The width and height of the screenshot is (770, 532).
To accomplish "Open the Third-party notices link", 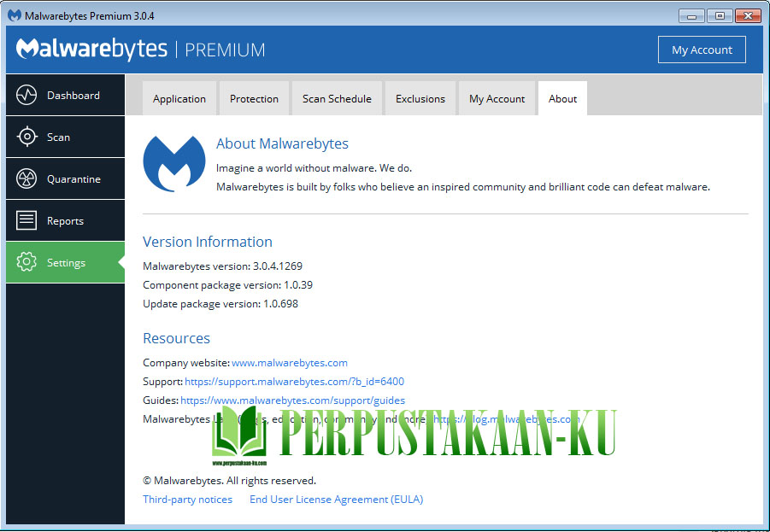I will click(x=188, y=499).
